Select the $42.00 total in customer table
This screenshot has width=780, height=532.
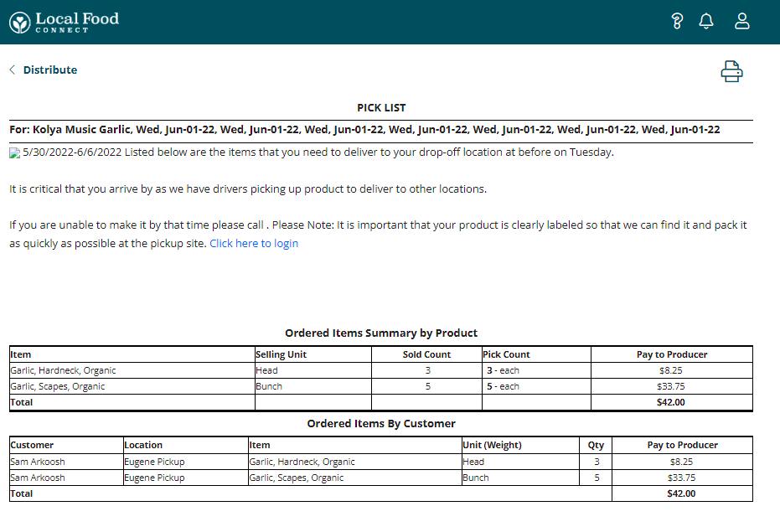pos(681,493)
